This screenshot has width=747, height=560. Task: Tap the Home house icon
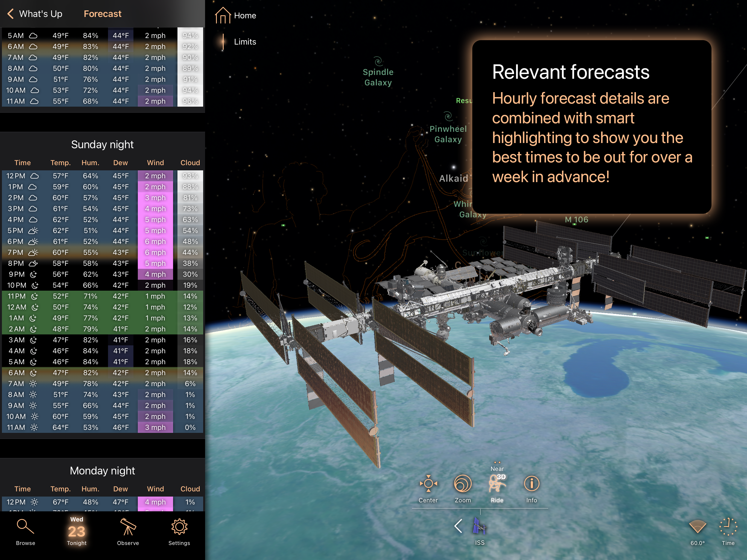pyautogui.click(x=223, y=15)
